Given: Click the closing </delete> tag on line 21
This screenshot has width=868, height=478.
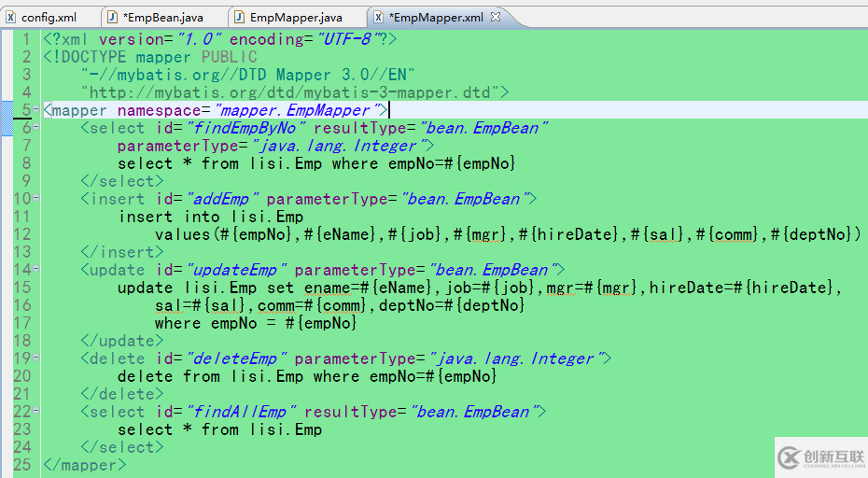Looking at the screenshot, I should [121, 394].
